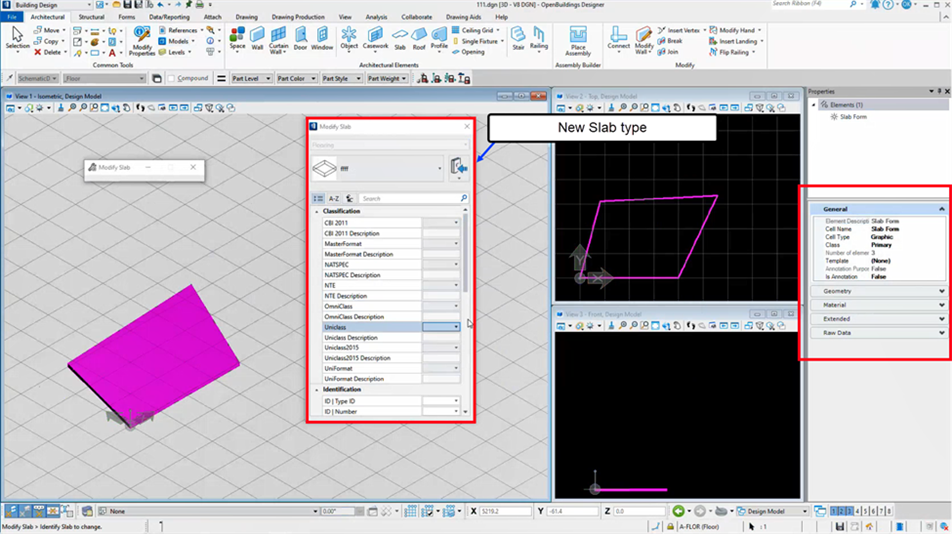Click the Ceiling Grid tool

[x=476, y=30]
